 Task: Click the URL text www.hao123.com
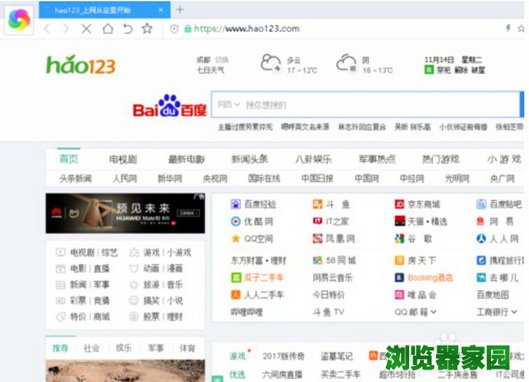click(x=262, y=29)
